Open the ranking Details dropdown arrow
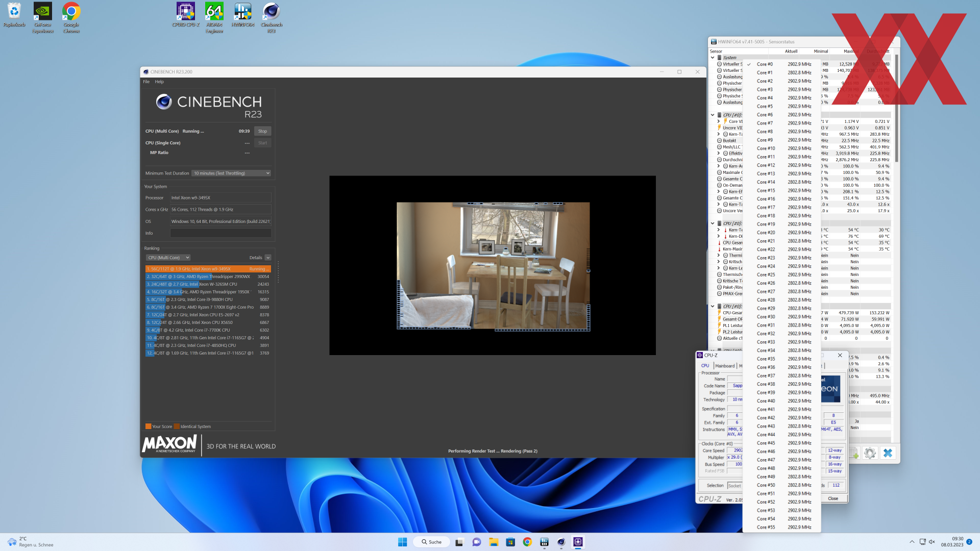This screenshot has height=551, width=980. pos(268,258)
